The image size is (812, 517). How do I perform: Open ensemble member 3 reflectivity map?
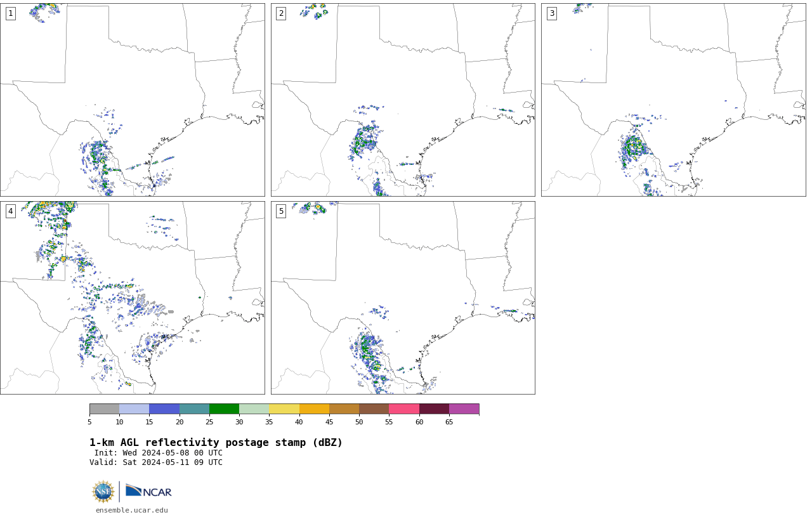[673, 100]
